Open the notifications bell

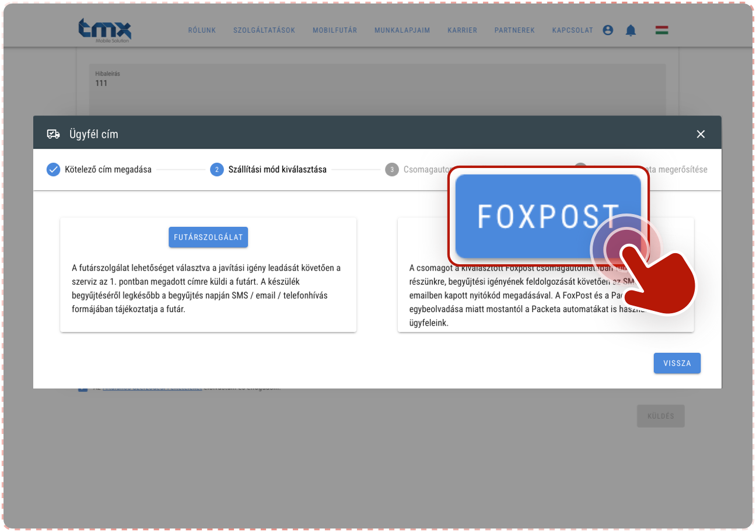(x=631, y=30)
